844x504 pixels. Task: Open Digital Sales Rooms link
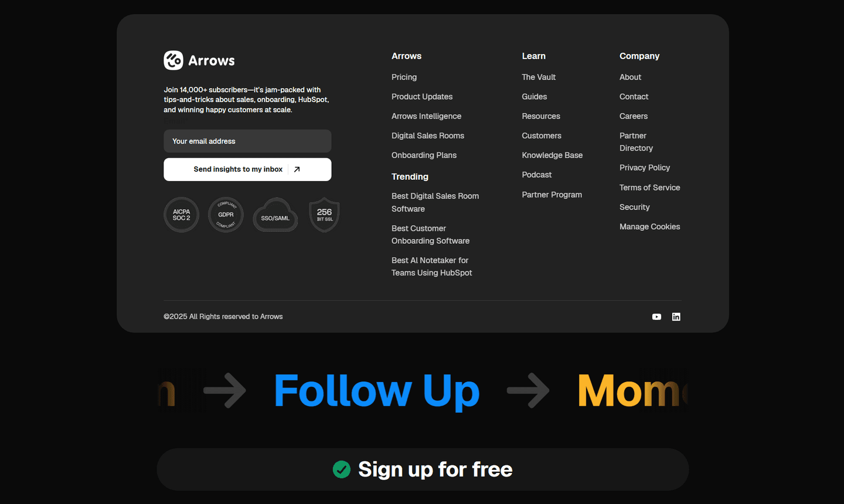(x=428, y=135)
